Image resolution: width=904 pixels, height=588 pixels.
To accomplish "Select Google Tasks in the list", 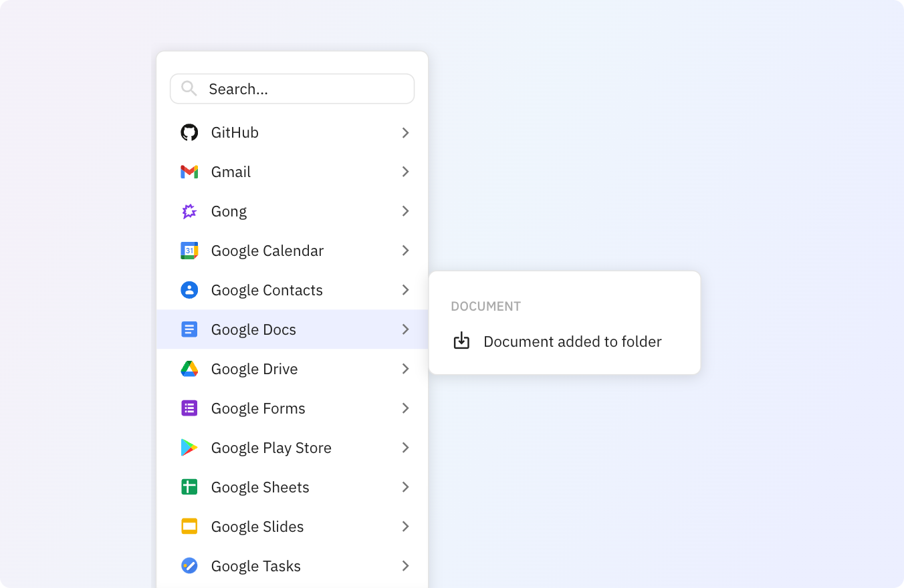I will pyautogui.click(x=292, y=566).
